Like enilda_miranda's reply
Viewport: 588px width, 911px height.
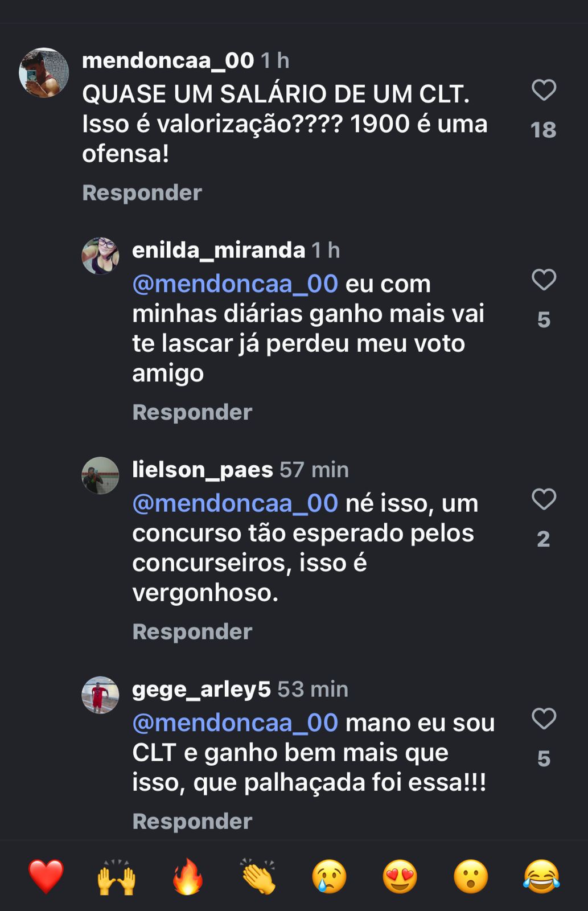click(544, 280)
